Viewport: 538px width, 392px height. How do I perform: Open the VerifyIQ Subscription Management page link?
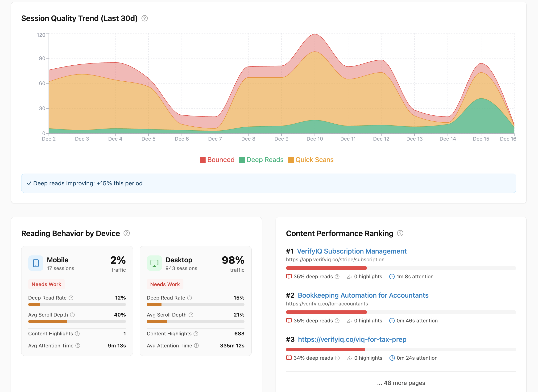click(352, 251)
